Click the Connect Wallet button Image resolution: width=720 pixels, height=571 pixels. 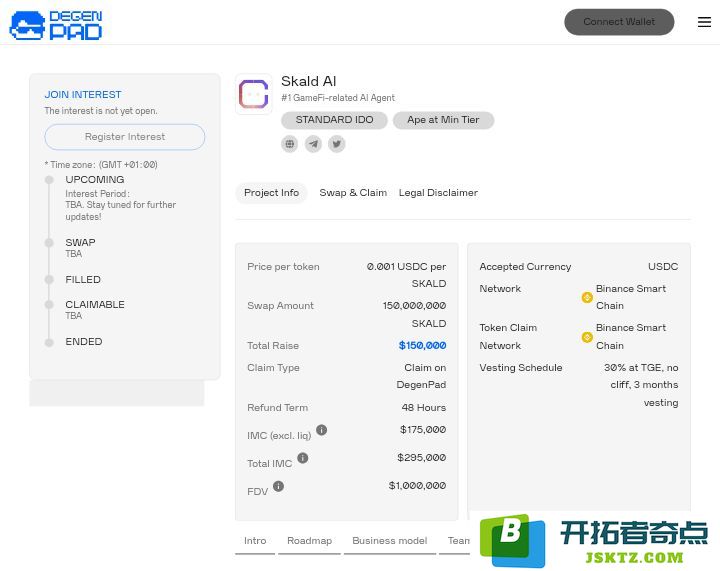coord(619,22)
